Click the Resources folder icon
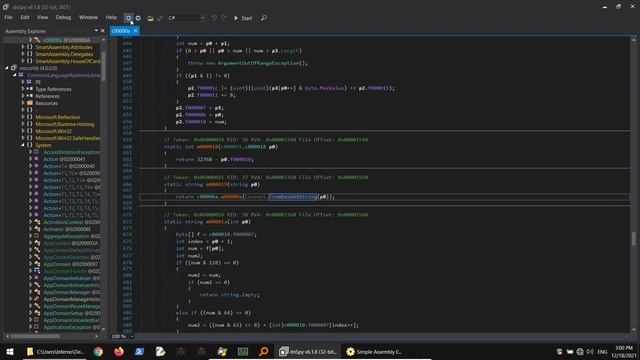This screenshot has width=640, height=360. pos(30,103)
